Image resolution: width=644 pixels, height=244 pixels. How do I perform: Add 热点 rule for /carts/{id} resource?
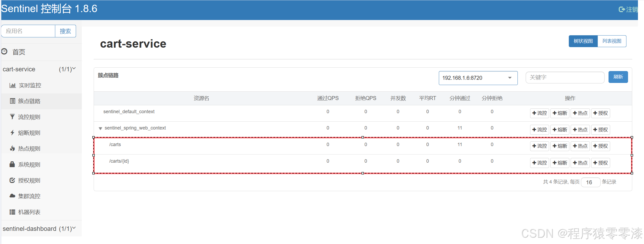(x=580, y=163)
